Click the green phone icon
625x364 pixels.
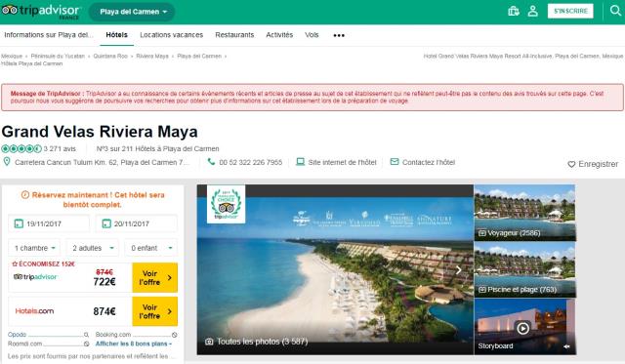coord(211,162)
